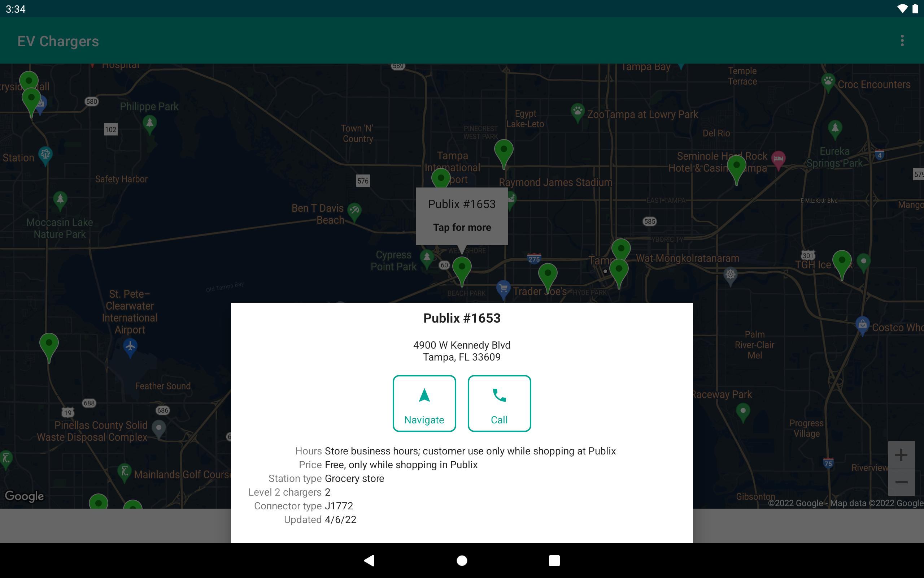
Task: Tap the EV Chargers app title
Action: coord(58,41)
